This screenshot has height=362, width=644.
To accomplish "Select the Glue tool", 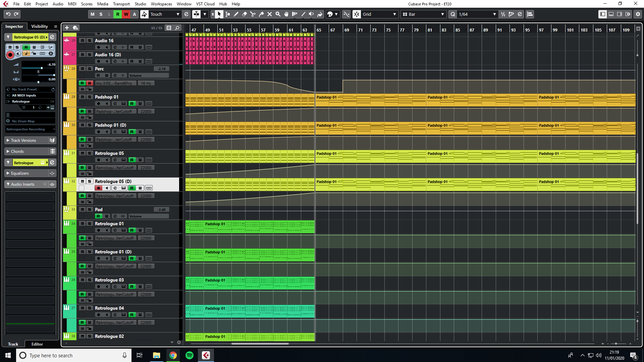I will [261, 14].
